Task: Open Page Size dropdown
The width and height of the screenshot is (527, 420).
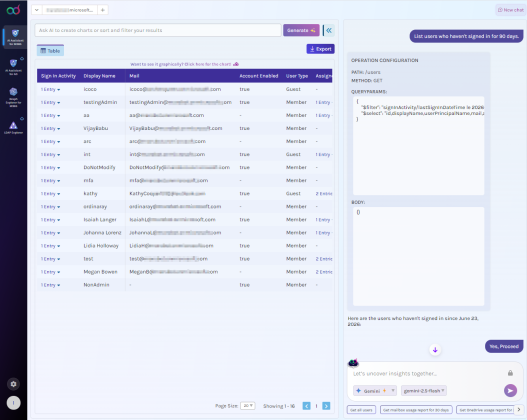Action: click(248, 406)
